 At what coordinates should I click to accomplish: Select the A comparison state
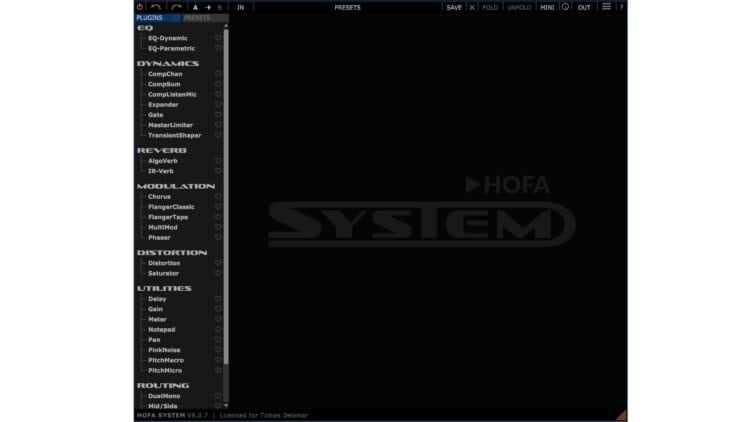pyautogui.click(x=195, y=8)
